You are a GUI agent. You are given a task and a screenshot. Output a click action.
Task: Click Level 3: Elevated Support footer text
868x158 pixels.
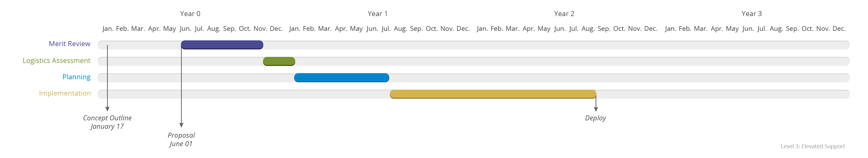(813, 146)
